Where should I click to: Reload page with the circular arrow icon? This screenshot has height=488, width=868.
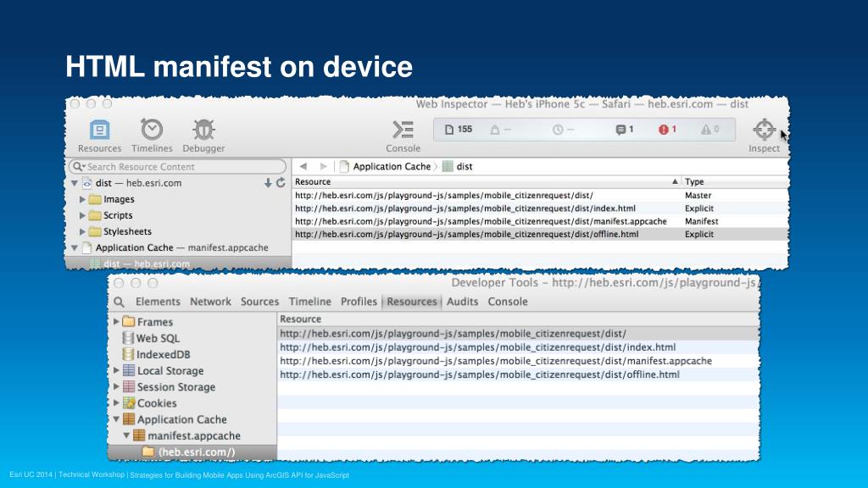[x=281, y=183]
